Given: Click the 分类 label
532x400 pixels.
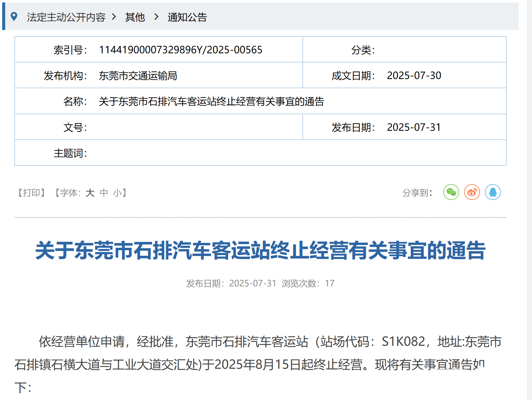Looking at the screenshot, I should point(363,50).
